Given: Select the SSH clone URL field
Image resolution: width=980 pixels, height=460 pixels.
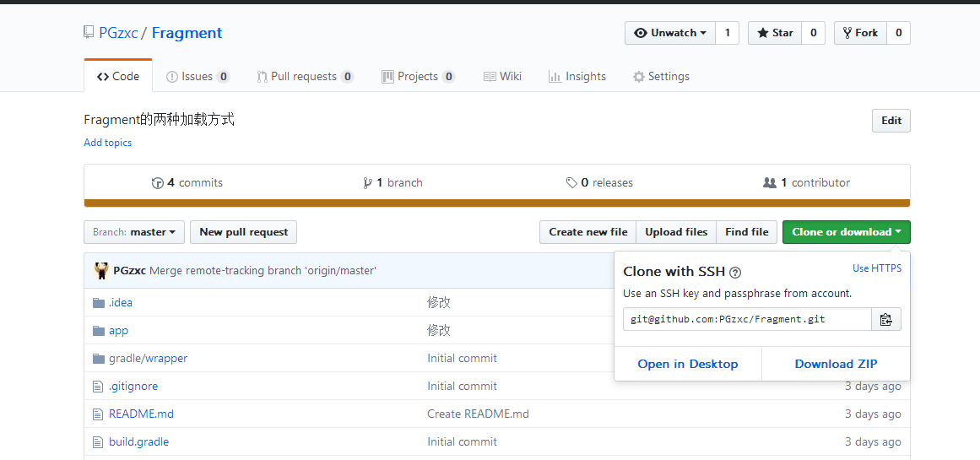Looking at the screenshot, I should pyautogui.click(x=748, y=319).
